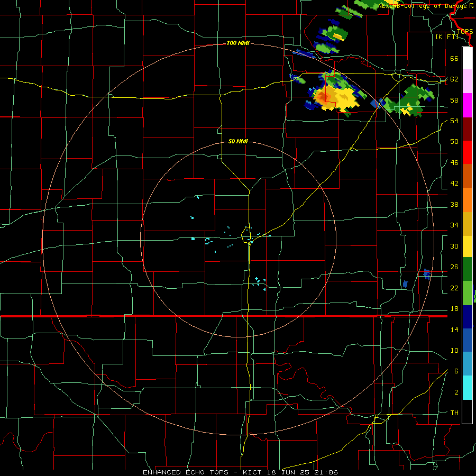Click the legend value "38"
Screen dimensions: 476x476
pos(454,205)
